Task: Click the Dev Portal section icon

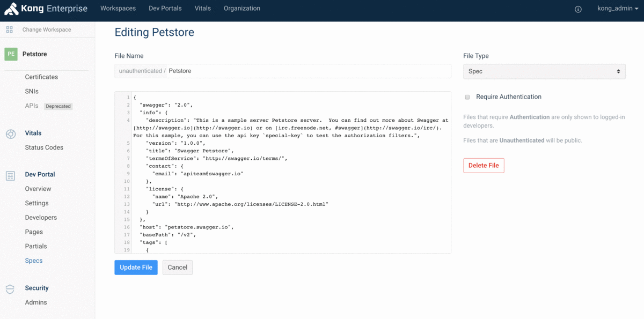Action: (10, 176)
